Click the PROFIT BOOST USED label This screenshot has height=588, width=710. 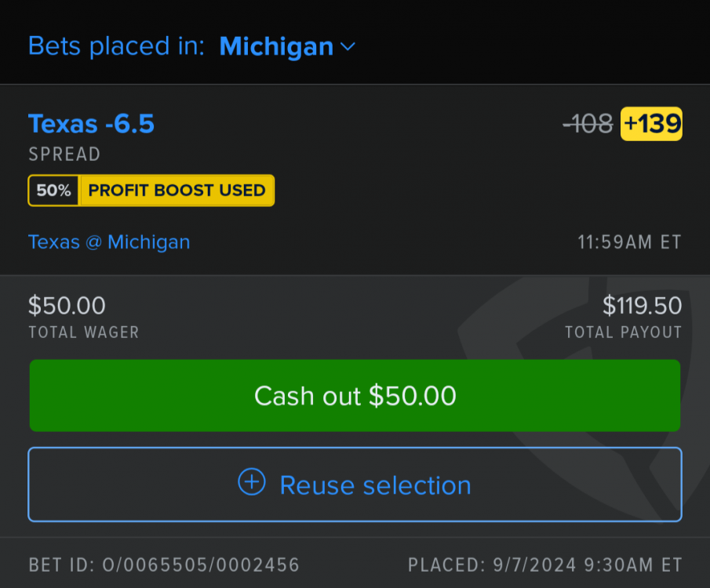tap(177, 191)
